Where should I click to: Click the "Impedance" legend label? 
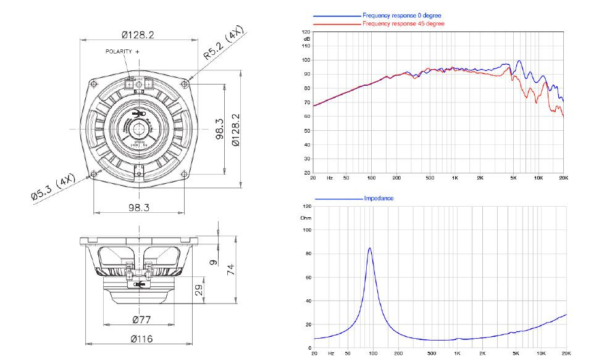tap(379, 199)
